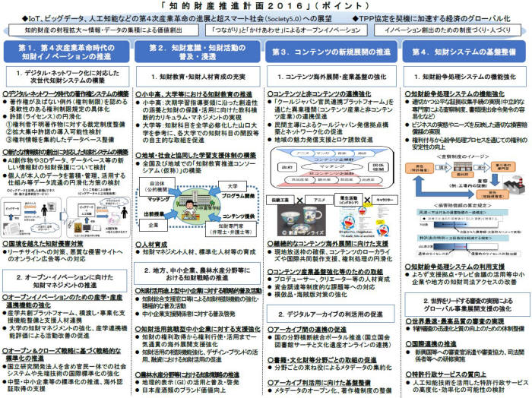Click the heading "○アーカイブ利活用に向けた基盤整備"
532x398 pixels.
pos(319,382)
